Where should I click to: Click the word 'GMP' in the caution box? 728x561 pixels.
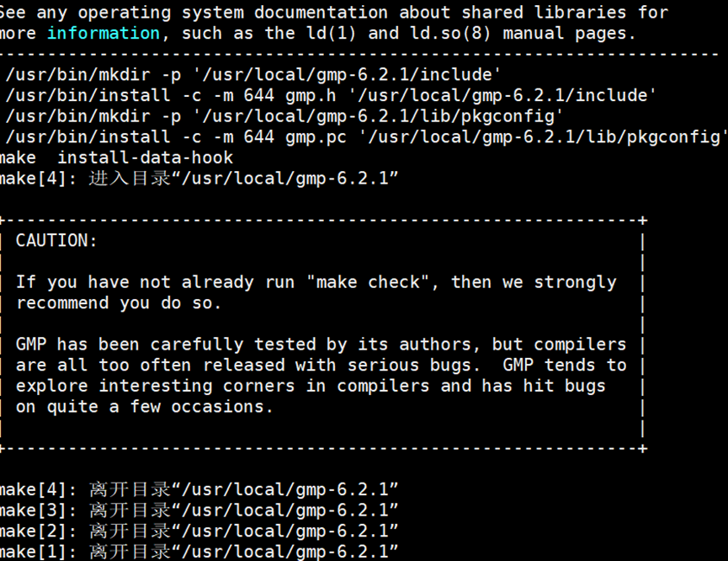32,344
